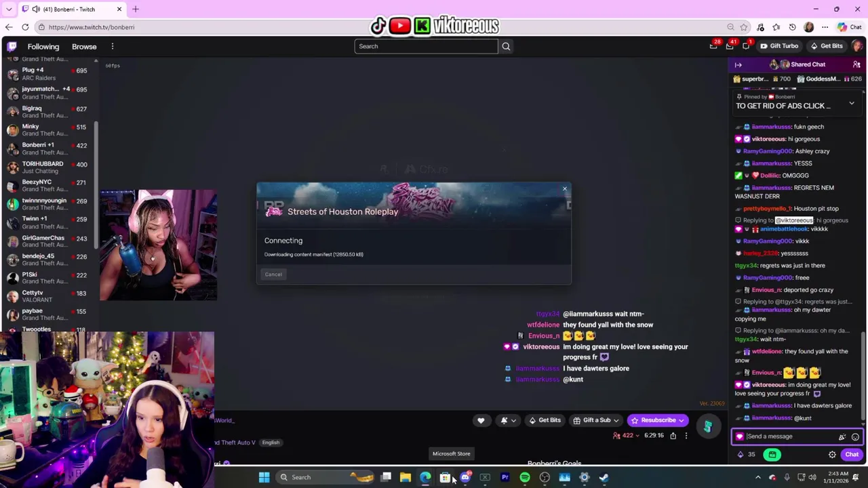The height and width of the screenshot is (488, 868).
Task: Open Whispers with 1 badge
Action: coord(746,46)
